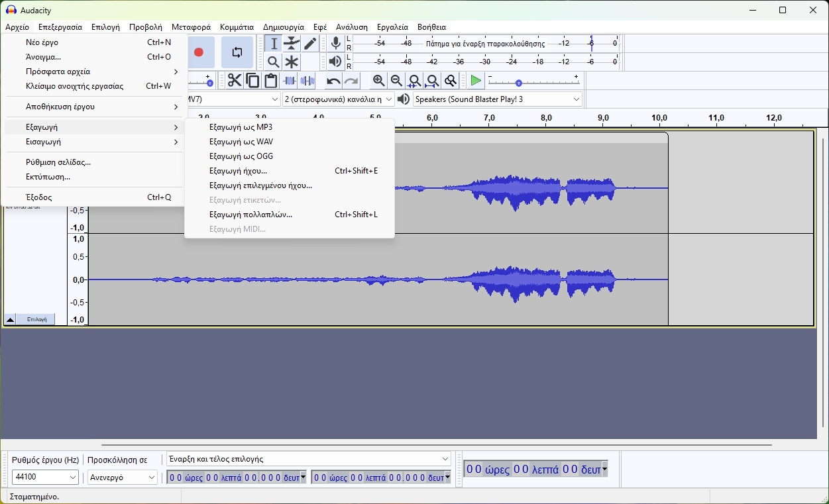Select the Envelope tool
Image resolution: width=829 pixels, height=504 pixels.
292,43
